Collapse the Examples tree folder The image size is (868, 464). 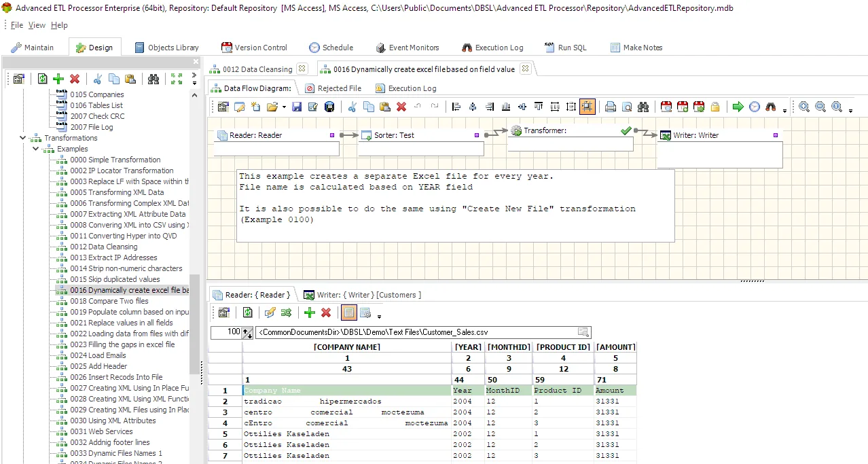(x=36, y=149)
